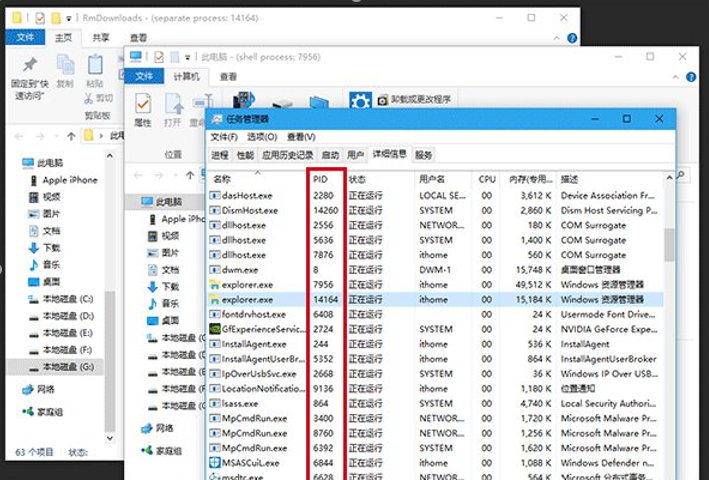The height and width of the screenshot is (480, 709).
Task: Click the Open Settings gear icon
Action: (x=360, y=101)
